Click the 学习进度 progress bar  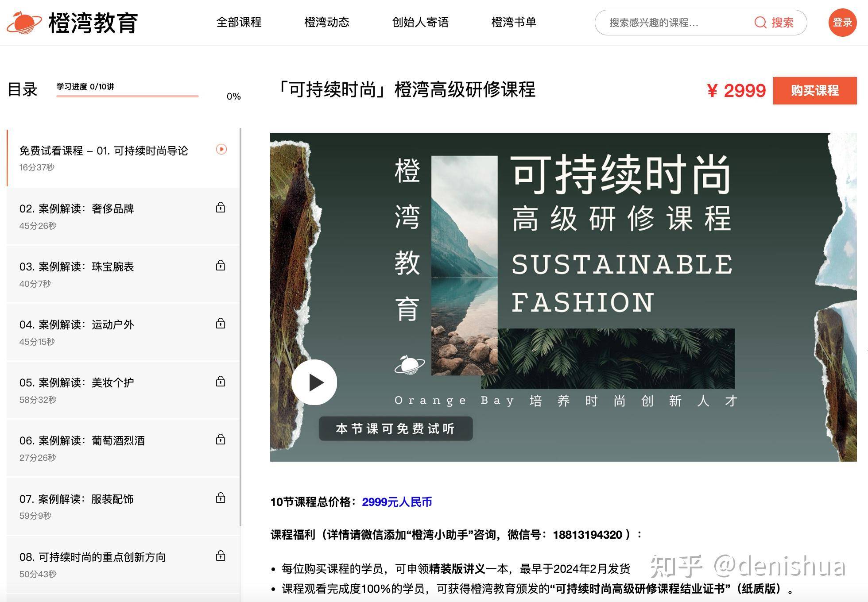[128, 96]
